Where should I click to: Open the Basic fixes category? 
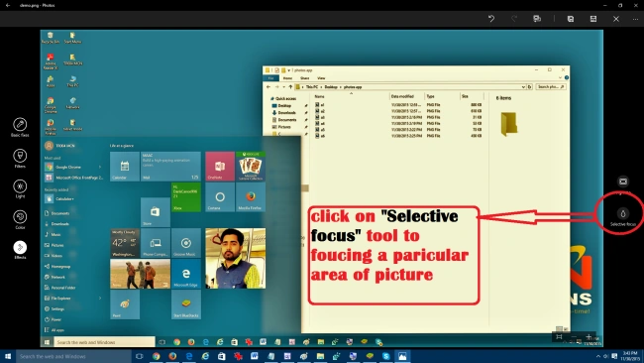[x=20, y=127]
